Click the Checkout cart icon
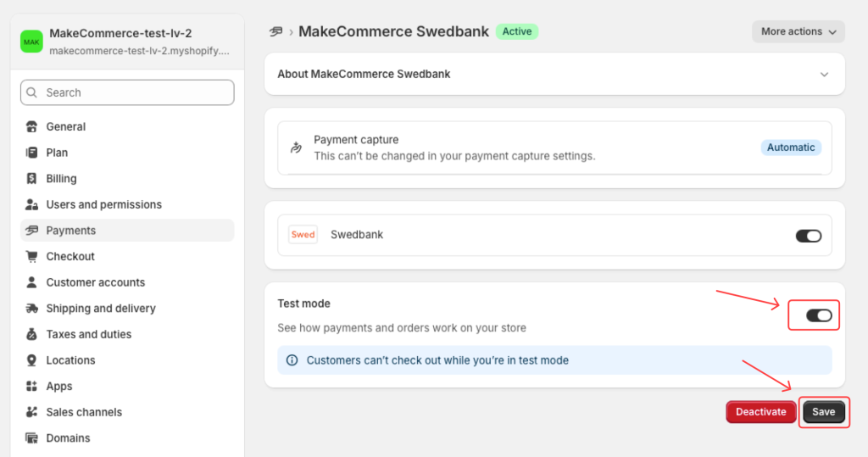Image resolution: width=868 pixels, height=457 pixels. point(32,257)
